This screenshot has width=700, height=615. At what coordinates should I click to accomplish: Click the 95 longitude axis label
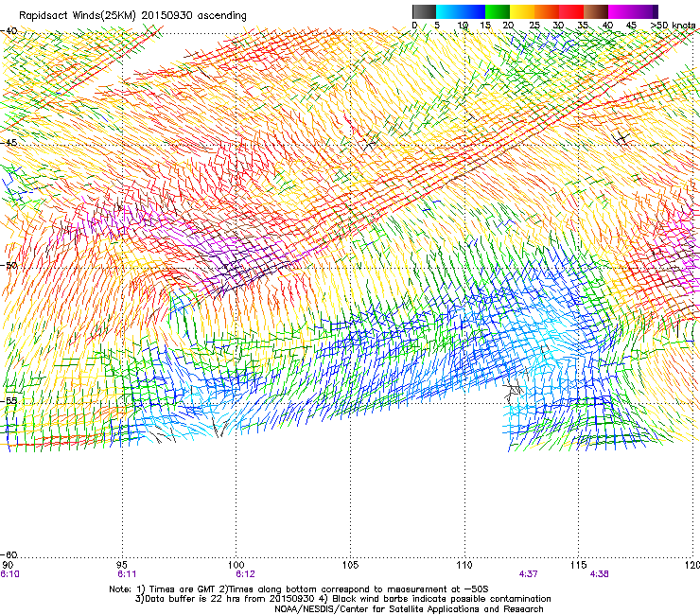[x=122, y=565]
